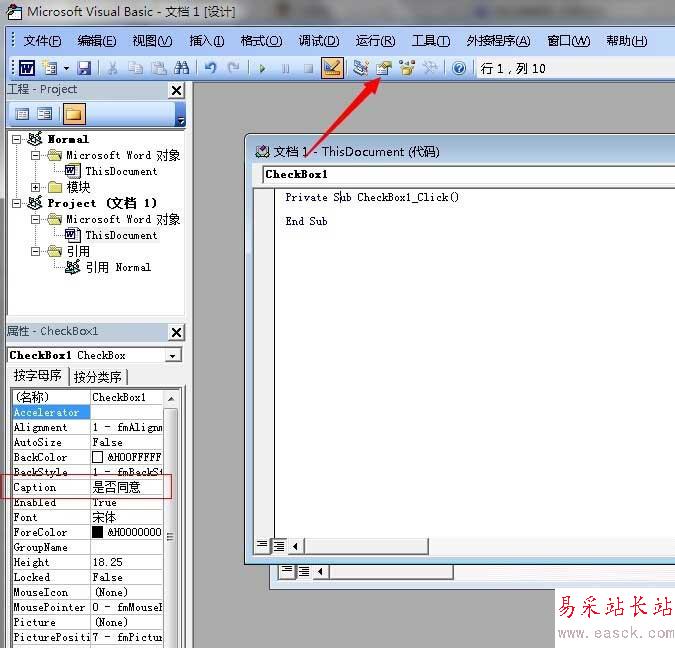This screenshot has height=648, width=675.
Task: Click the Copy icon in the toolbar
Action: pyautogui.click(x=135, y=68)
